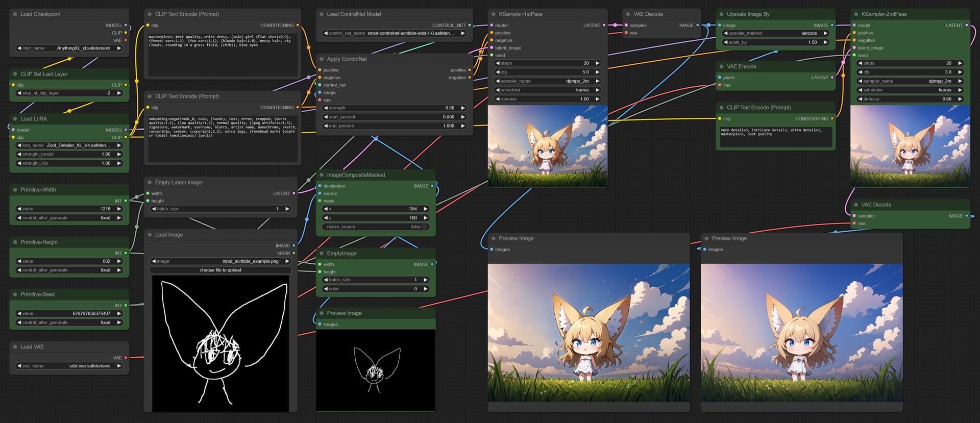Screen dimensions: 980x423
Task: Open image file selector input_scribble_example.png
Action: pos(220,261)
